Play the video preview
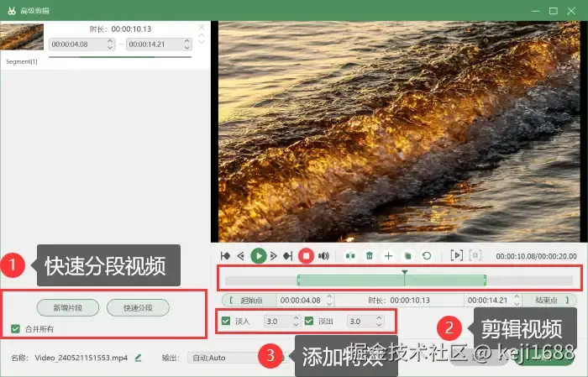The height and width of the screenshot is (377, 588). click(258, 256)
